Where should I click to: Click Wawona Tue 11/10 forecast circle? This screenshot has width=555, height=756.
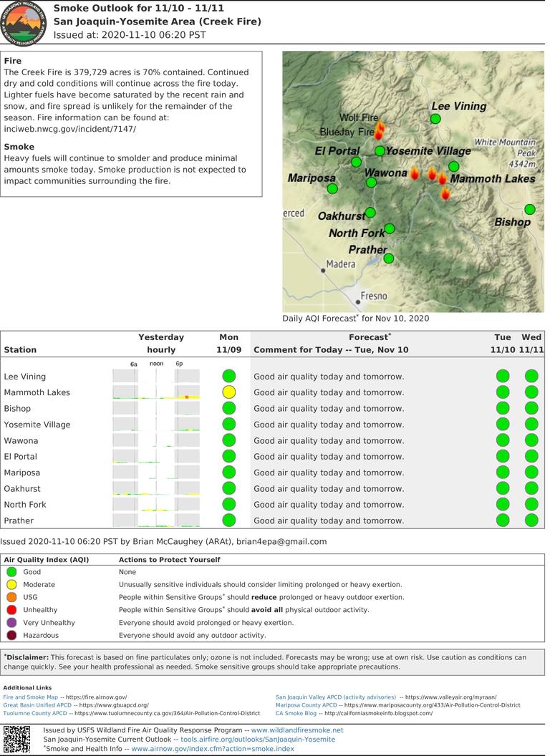[x=503, y=440]
